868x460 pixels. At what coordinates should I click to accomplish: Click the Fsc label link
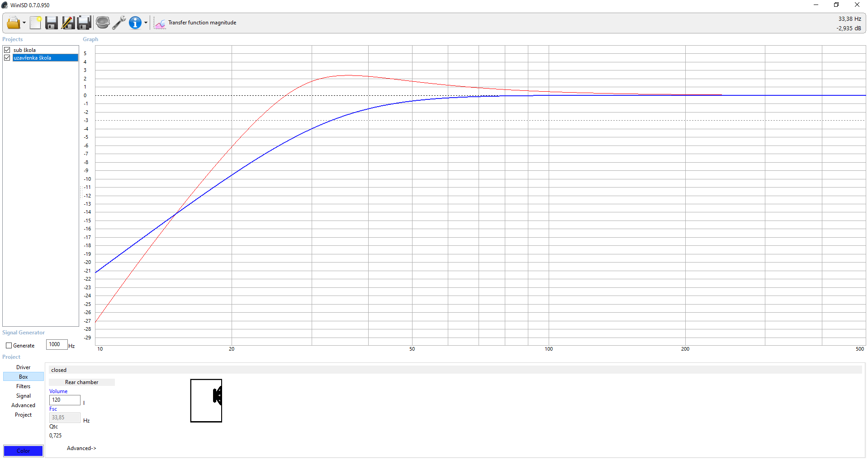[x=53, y=409]
